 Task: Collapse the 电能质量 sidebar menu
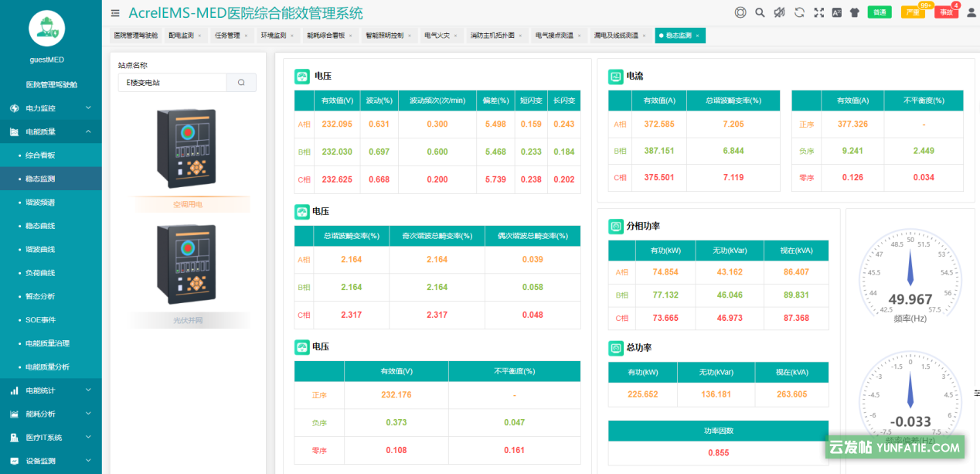click(x=51, y=131)
